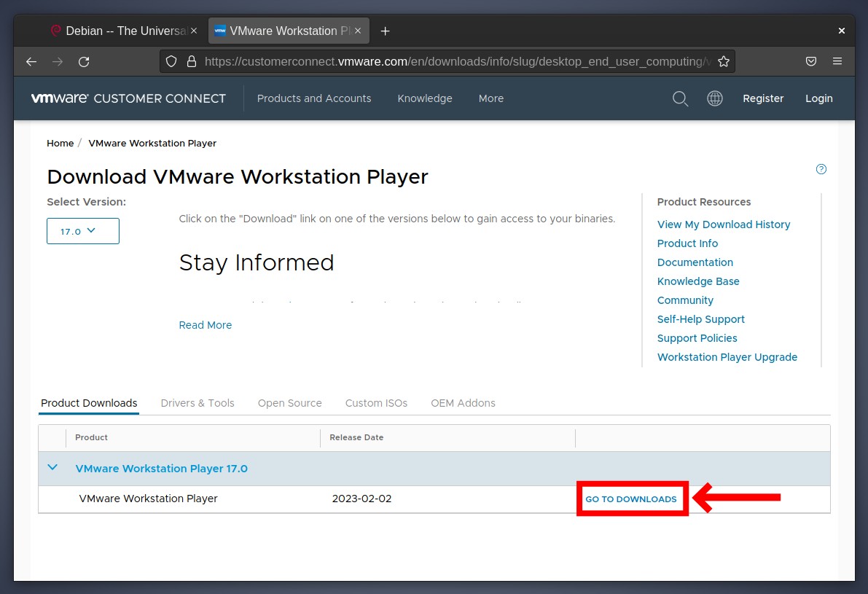868x594 pixels.
Task: Click the Stay Informed heading
Action: 257,263
